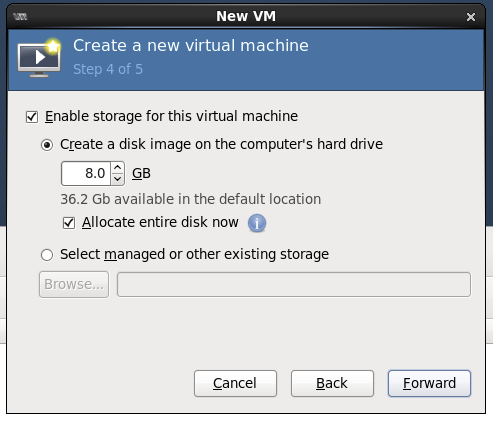The image size is (493, 422).
Task: Close the New VM dialog window
Action: click(471, 17)
